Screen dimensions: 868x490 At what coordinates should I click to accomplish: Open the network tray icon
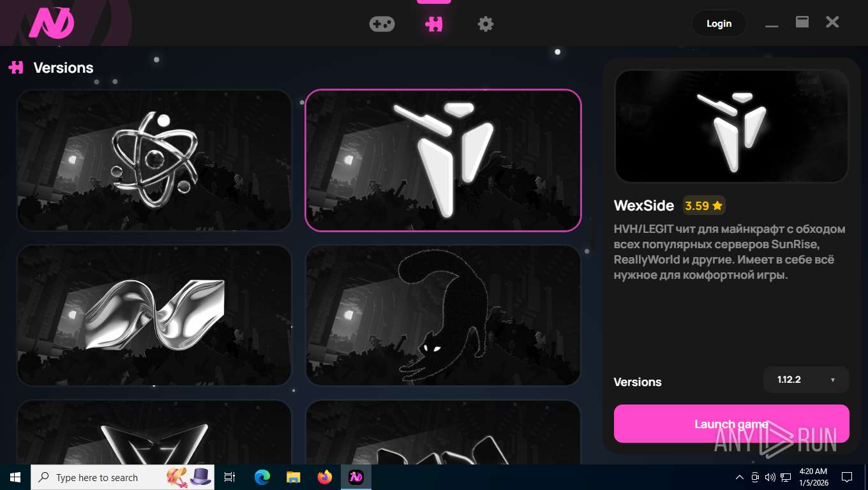point(786,477)
